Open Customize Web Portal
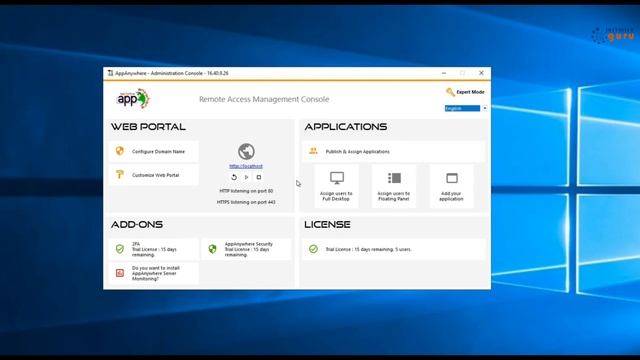Viewport: 640px width, 360px height. (x=154, y=175)
